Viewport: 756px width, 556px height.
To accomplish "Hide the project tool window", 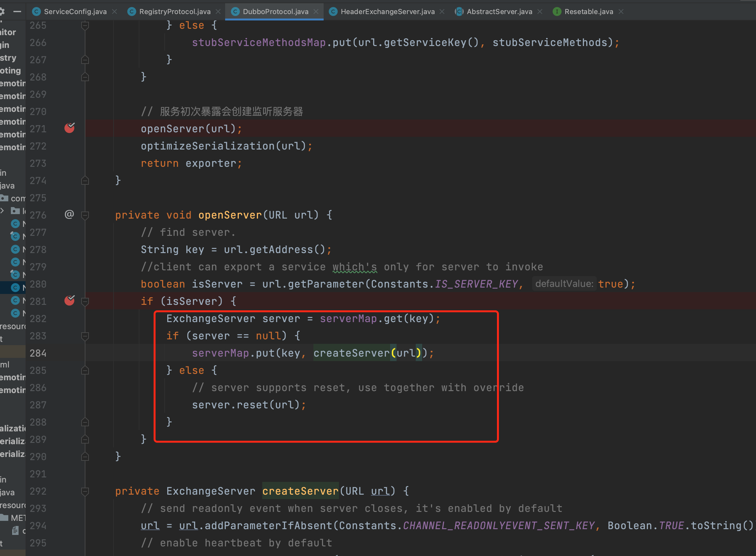I will (17, 12).
